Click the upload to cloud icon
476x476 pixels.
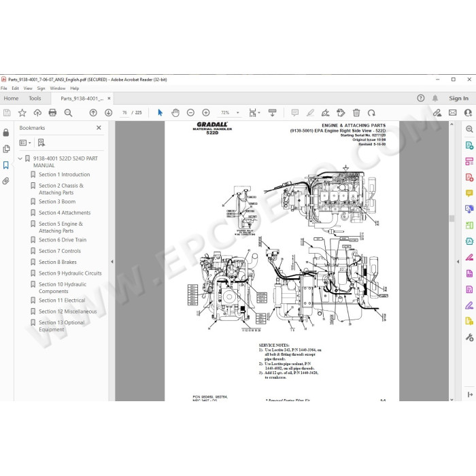[x=37, y=113]
